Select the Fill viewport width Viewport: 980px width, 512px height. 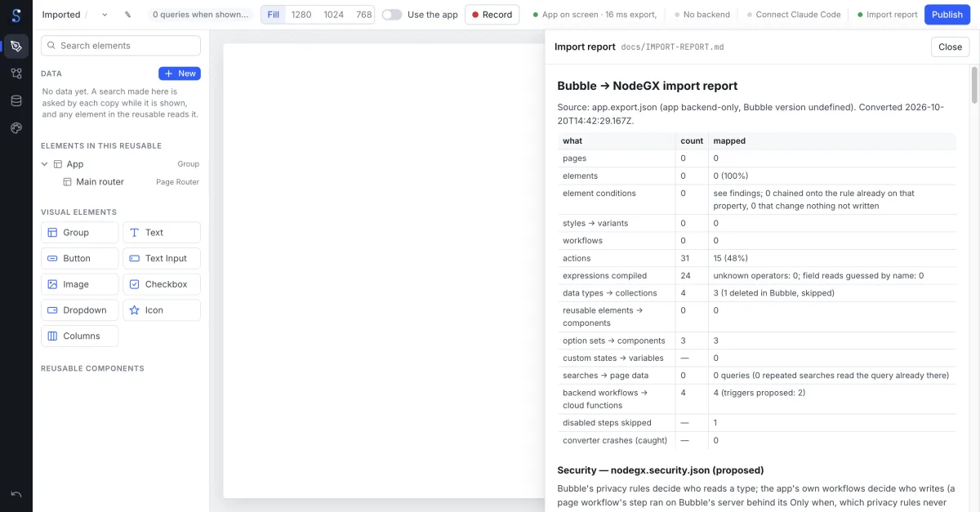click(x=274, y=15)
